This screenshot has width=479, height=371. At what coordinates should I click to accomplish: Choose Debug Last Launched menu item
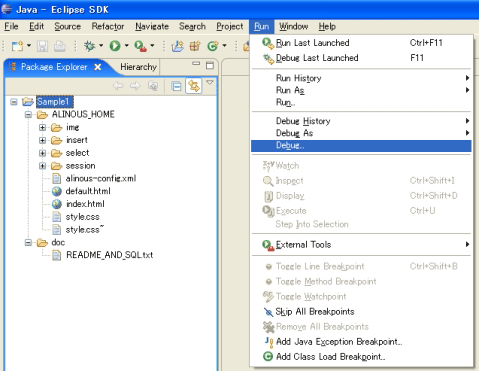pos(361,58)
